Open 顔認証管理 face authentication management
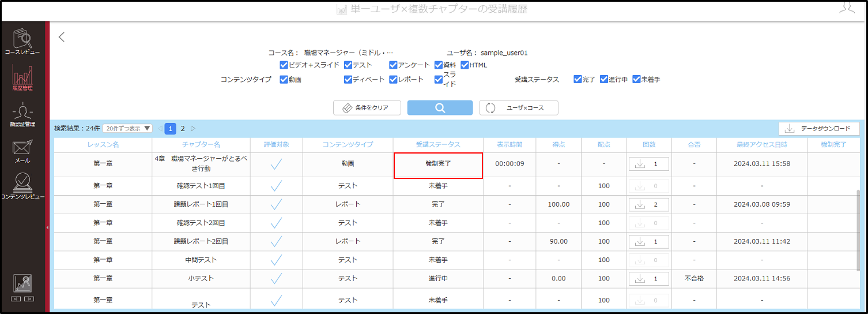 [22, 115]
